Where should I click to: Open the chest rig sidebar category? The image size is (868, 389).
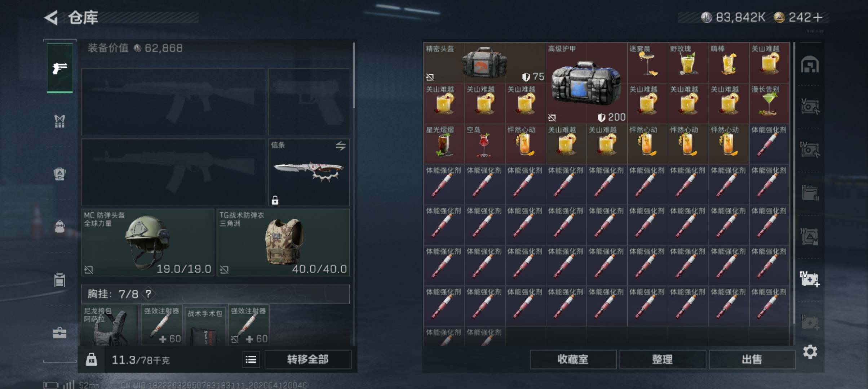pos(59,121)
